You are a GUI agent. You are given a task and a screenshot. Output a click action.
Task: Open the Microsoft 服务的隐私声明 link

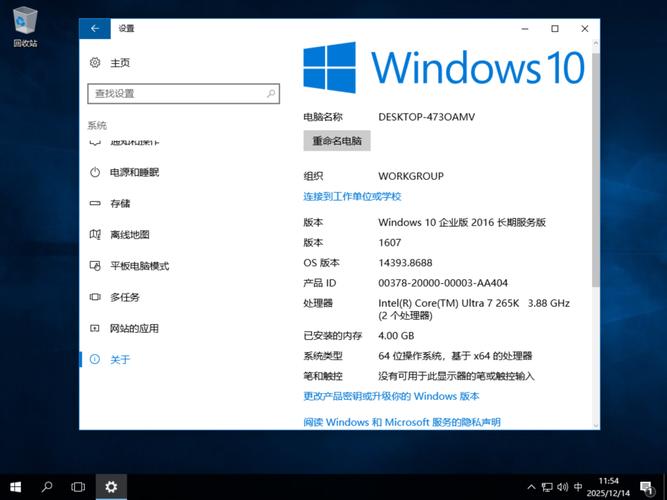pyautogui.click(x=401, y=423)
